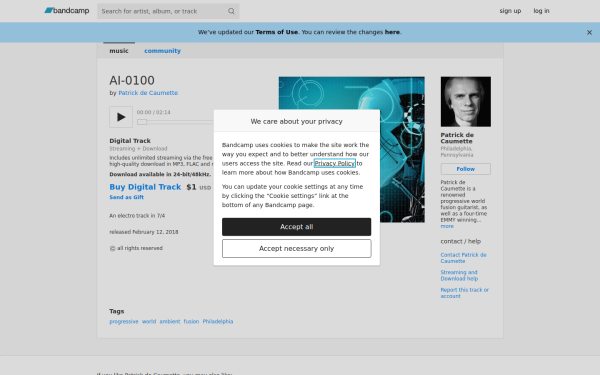Screen dimensions: 600x375
Task: Click the 'Philadelphia, Pennsylvania' location text
Action: pos(457,152)
